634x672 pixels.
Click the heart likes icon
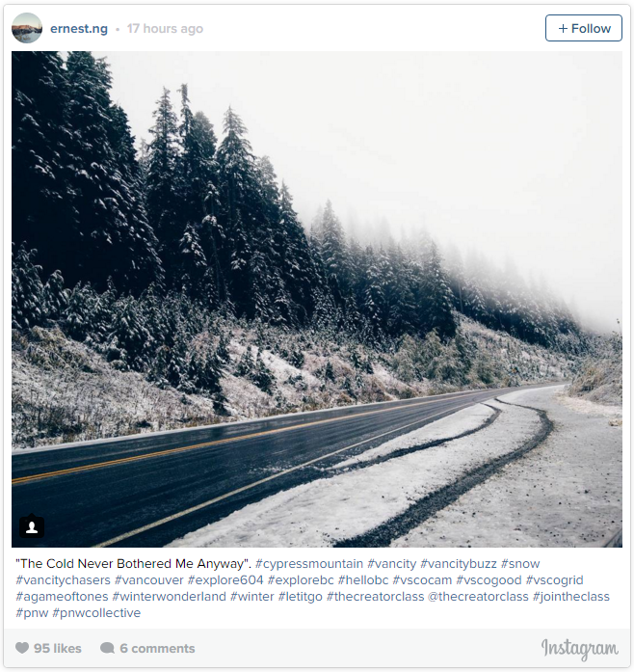(x=22, y=648)
